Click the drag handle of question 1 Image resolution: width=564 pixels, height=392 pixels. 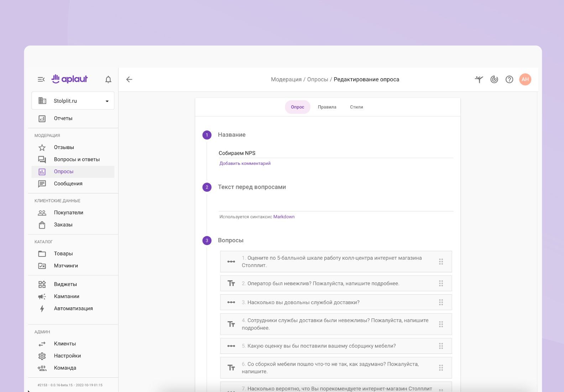441,261
